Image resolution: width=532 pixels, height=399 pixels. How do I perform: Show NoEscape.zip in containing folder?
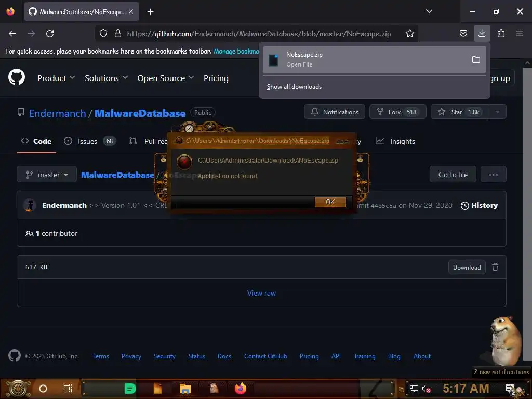[x=476, y=60]
